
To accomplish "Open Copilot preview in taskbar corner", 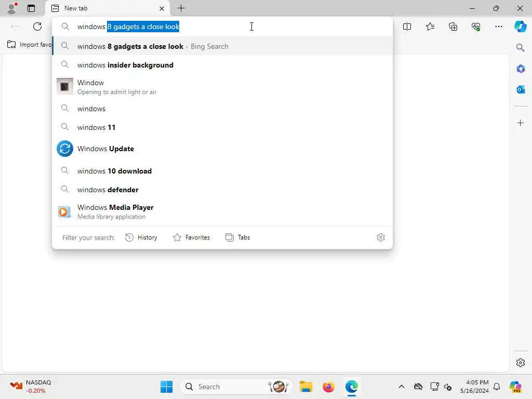I will (515, 387).
